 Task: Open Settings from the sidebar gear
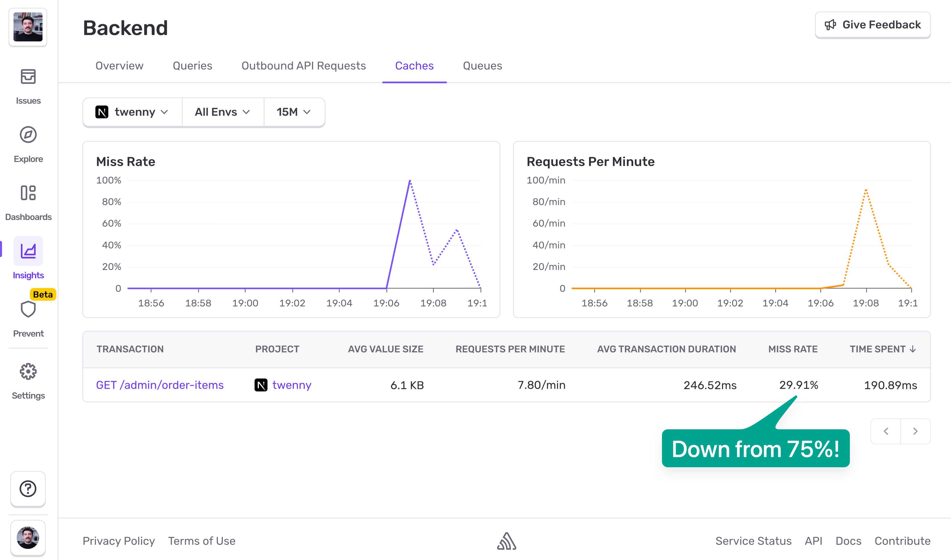(x=28, y=372)
